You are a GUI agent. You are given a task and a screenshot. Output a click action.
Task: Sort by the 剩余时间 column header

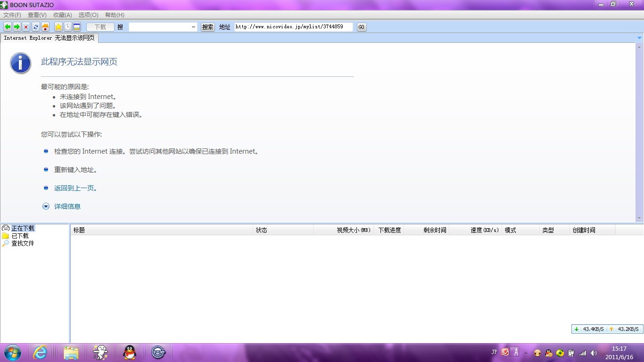point(427,230)
